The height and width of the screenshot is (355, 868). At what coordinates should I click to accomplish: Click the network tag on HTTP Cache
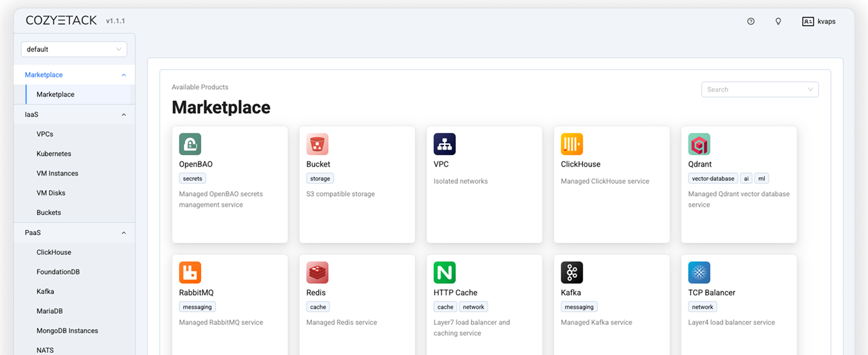pyautogui.click(x=473, y=307)
